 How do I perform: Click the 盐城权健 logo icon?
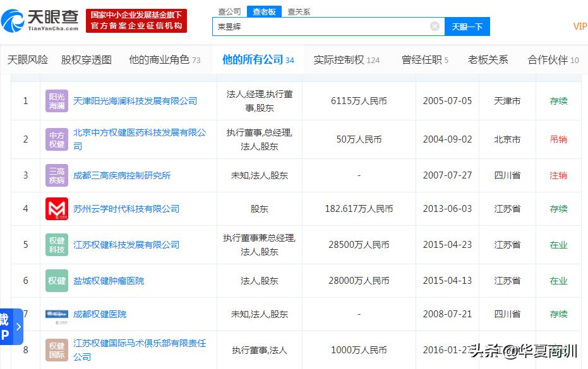click(56, 280)
